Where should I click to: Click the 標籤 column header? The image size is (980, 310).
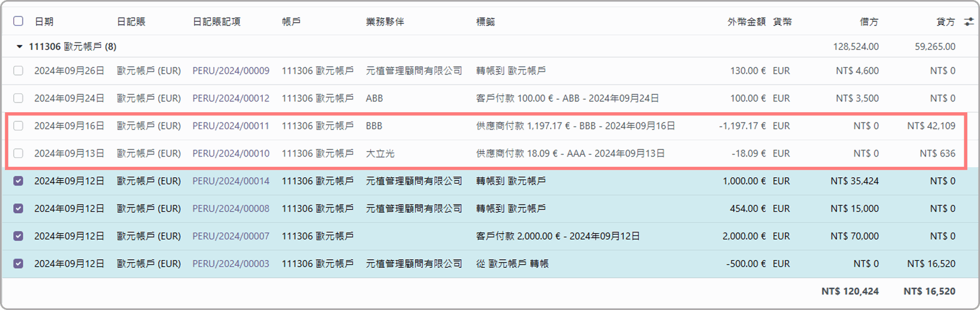pos(485,21)
